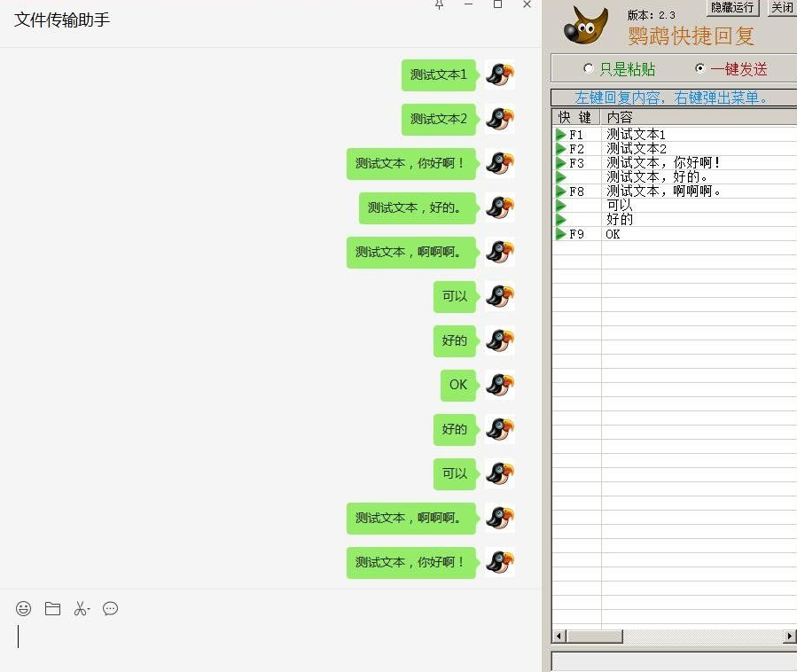Open the emoji picker in chat toolbar
This screenshot has width=797, height=672.
point(24,609)
